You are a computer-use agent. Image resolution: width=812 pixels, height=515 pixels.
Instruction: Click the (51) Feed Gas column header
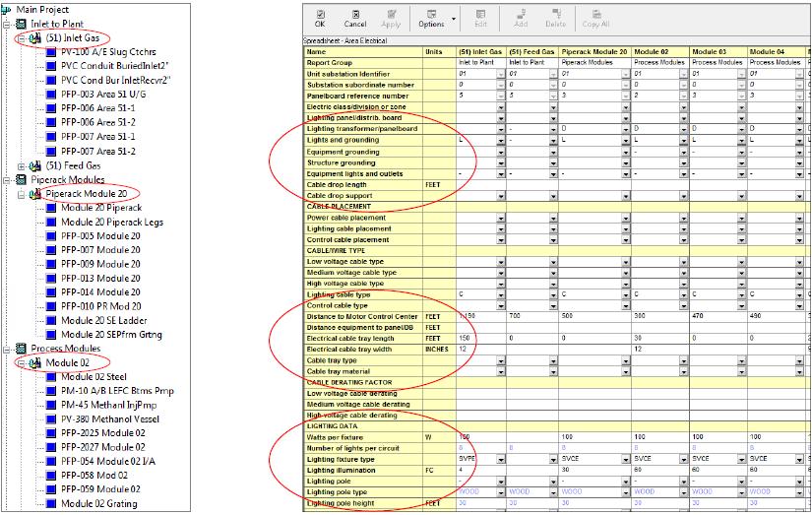(532, 52)
